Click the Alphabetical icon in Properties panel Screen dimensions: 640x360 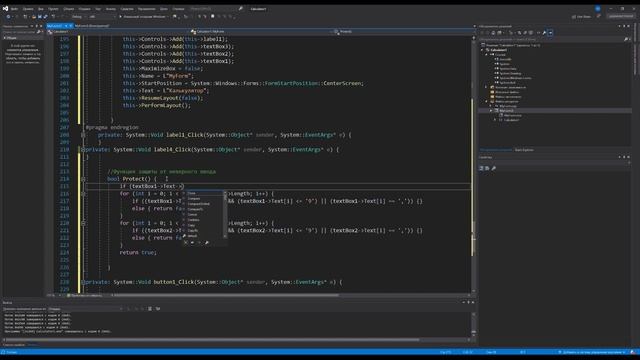pyautogui.click(x=487, y=168)
